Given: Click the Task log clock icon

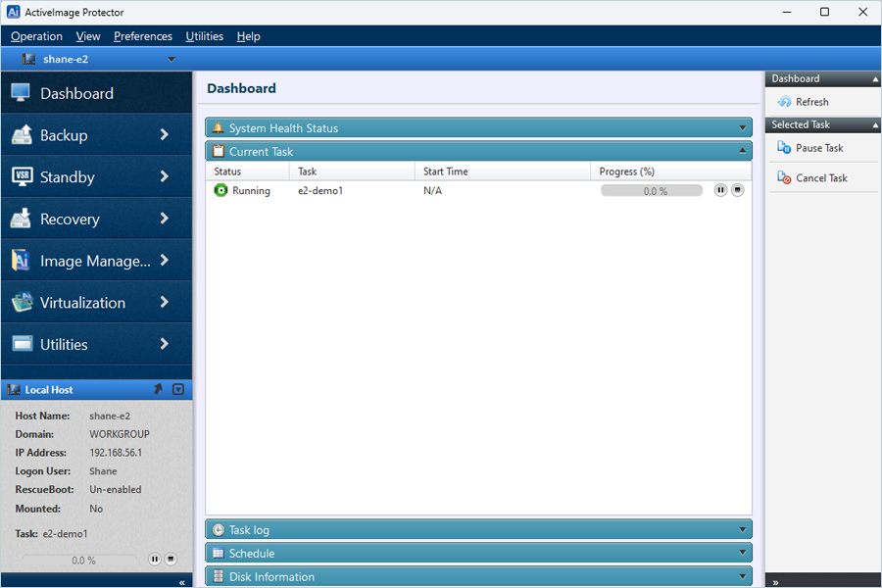Looking at the screenshot, I should point(219,529).
